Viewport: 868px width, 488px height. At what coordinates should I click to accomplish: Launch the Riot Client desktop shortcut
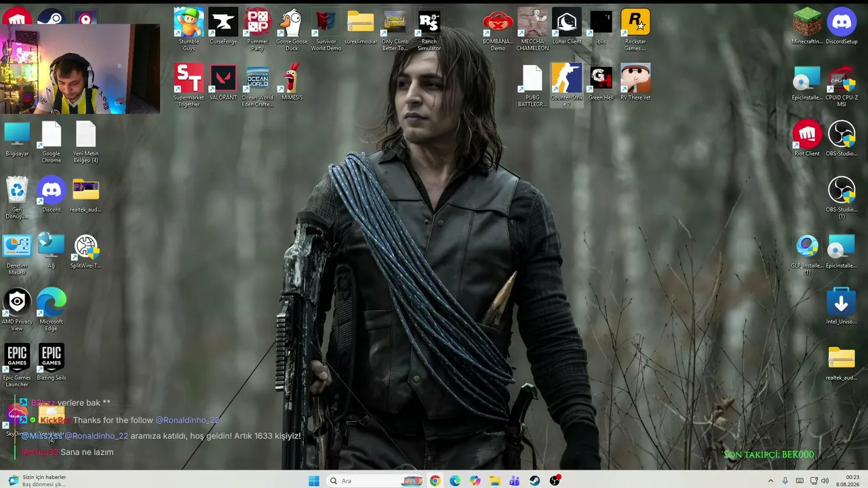point(807,139)
